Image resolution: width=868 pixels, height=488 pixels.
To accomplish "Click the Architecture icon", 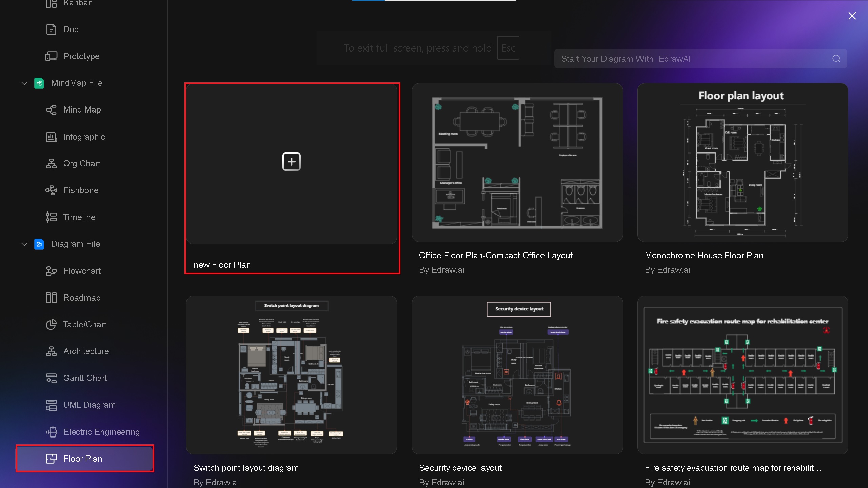I will [51, 351].
